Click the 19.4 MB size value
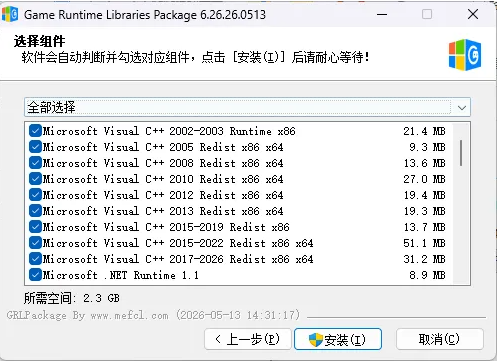 coord(424,195)
